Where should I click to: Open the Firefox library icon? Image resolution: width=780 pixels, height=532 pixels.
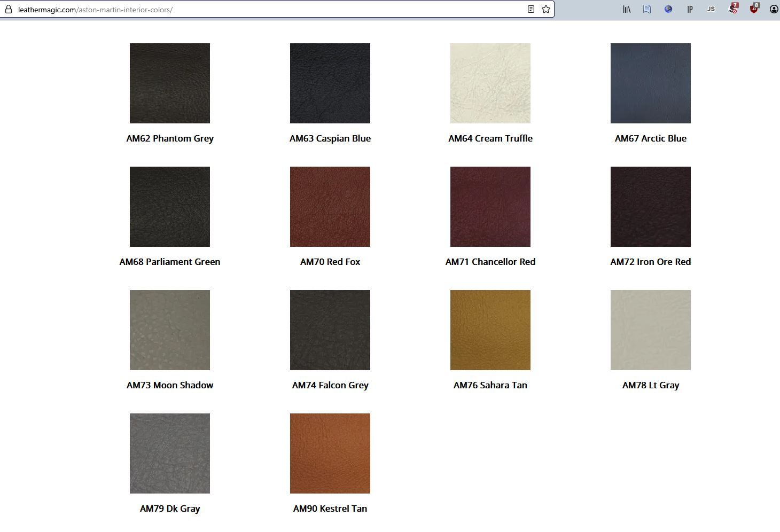pyautogui.click(x=626, y=9)
